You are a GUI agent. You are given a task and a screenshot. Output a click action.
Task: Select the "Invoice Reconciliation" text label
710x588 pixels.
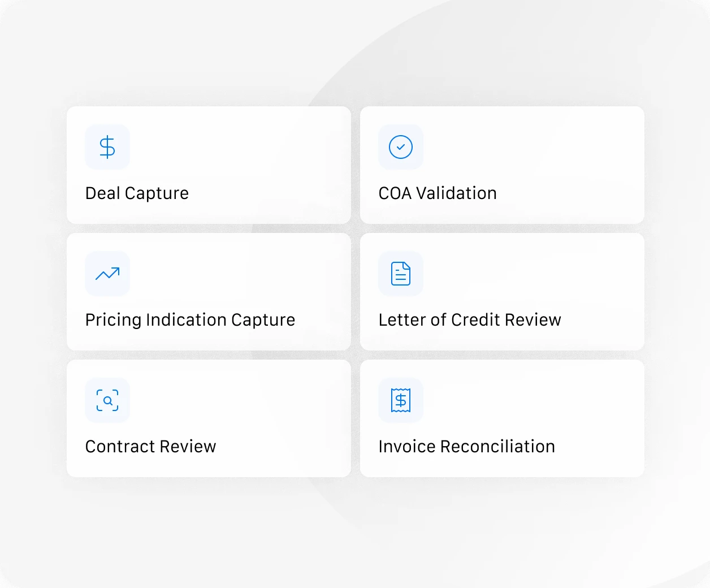click(467, 447)
